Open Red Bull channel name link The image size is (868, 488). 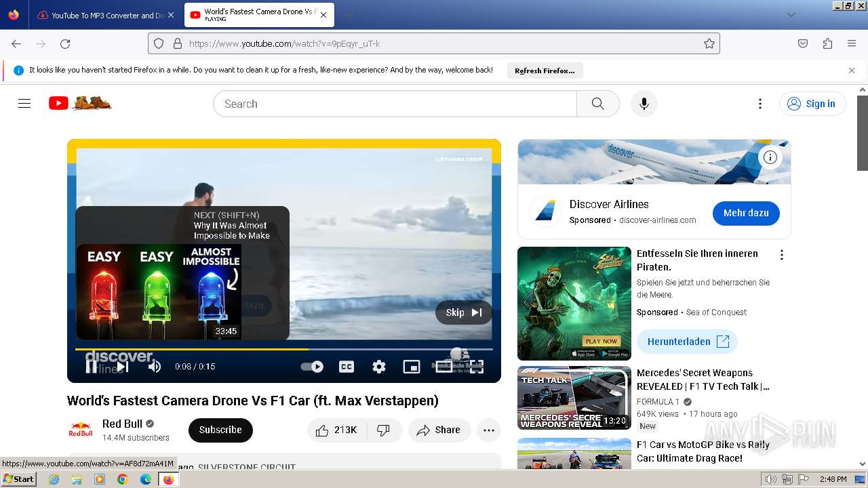coord(122,424)
